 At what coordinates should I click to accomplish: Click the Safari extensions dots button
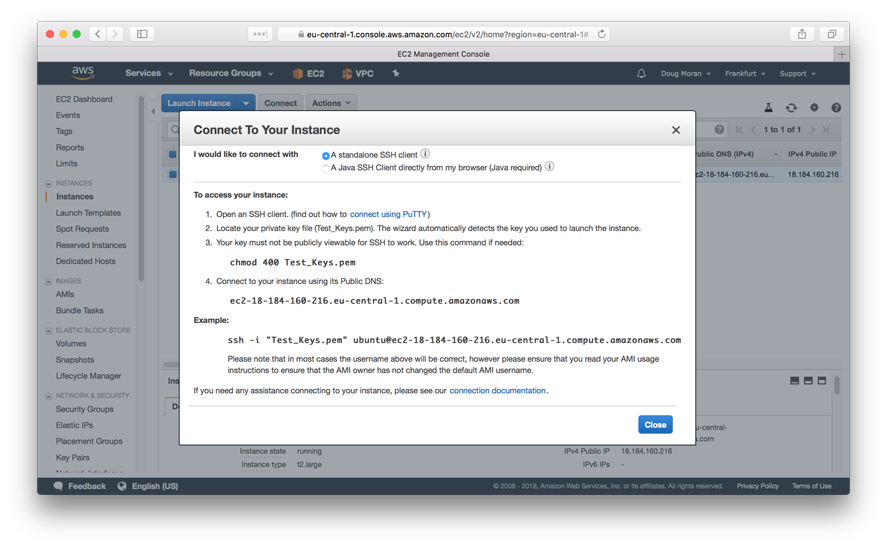click(260, 34)
